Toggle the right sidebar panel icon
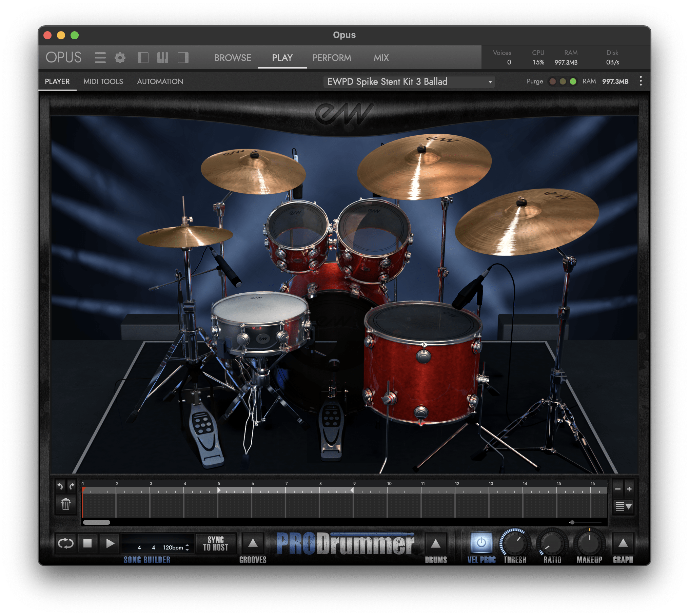This screenshot has width=689, height=616. pos(183,58)
